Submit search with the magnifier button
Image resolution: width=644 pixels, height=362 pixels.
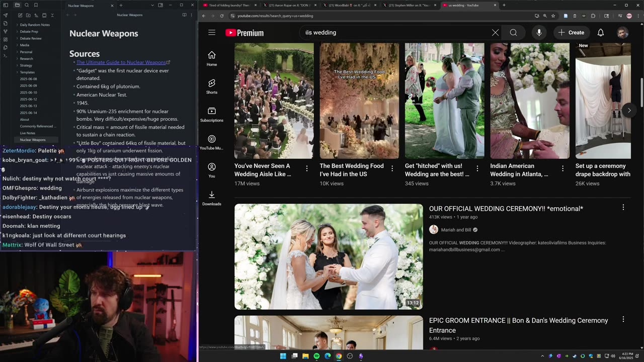click(x=513, y=33)
